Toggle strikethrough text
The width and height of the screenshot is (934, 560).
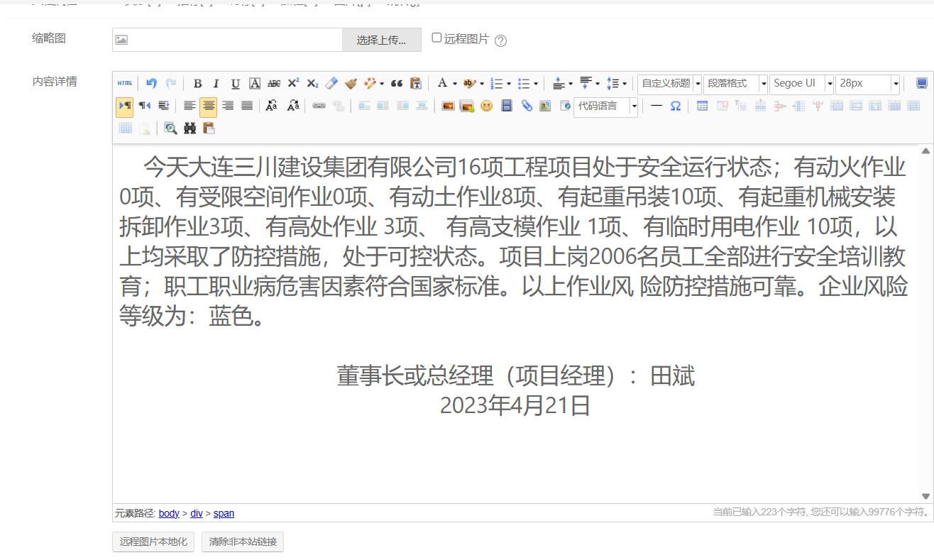274,84
